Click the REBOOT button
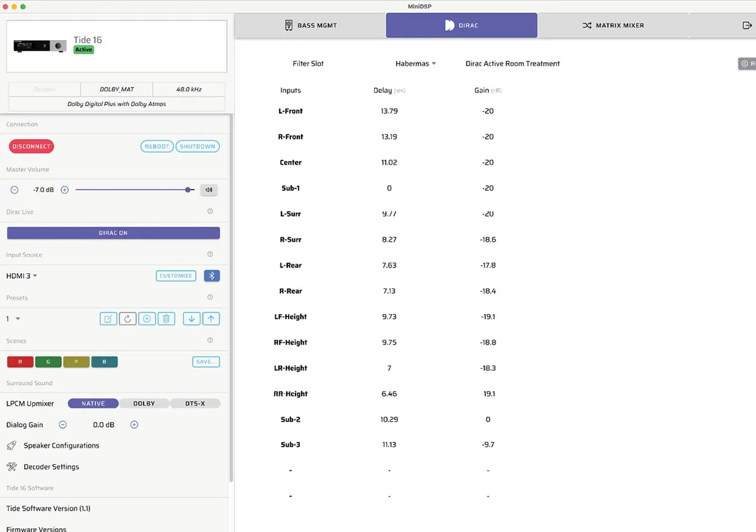This screenshot has height=532, width=756. pyautogui.click(x=157, y=147)
